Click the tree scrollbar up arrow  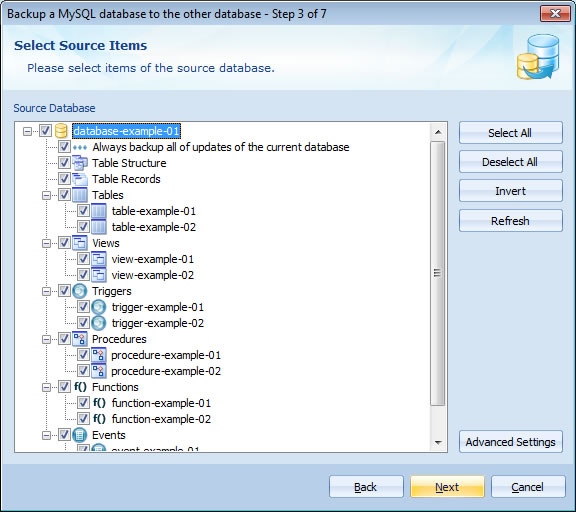(x=438, y=132)
